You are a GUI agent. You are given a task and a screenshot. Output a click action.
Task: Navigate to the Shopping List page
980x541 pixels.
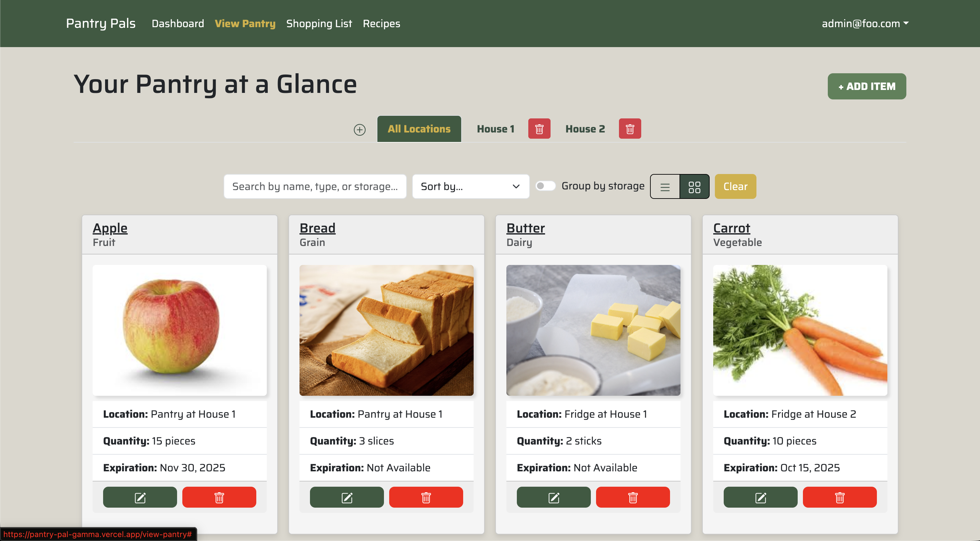[x=319, y=23]
